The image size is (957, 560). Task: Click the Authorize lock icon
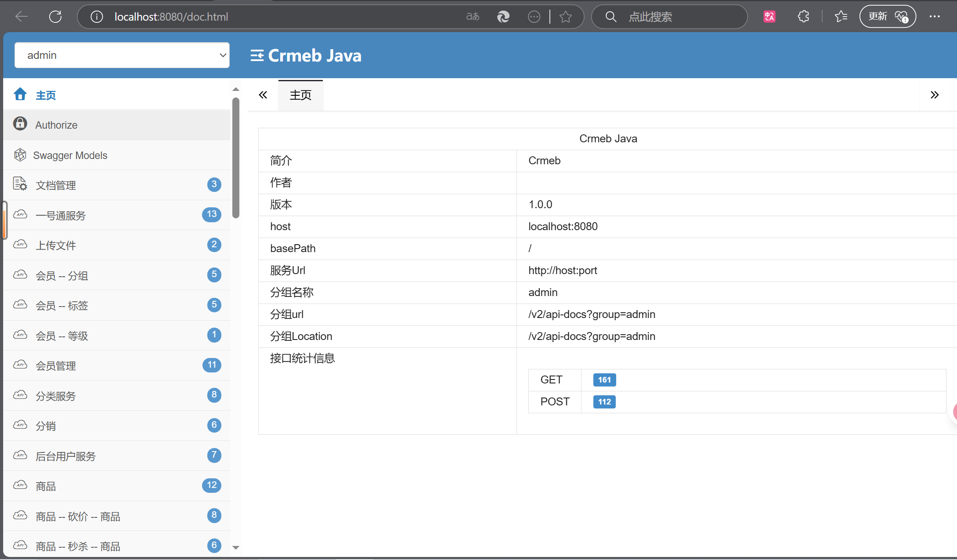(x=20, y=124)
